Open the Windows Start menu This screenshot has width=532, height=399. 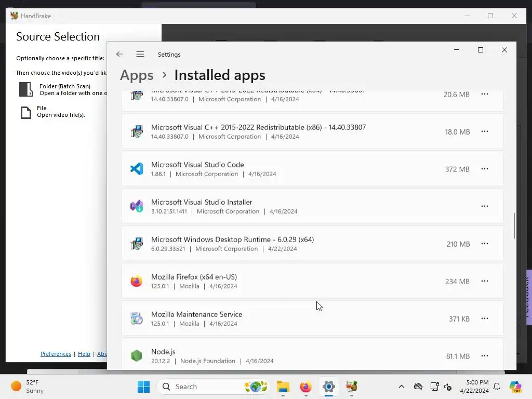pos(143,387)
